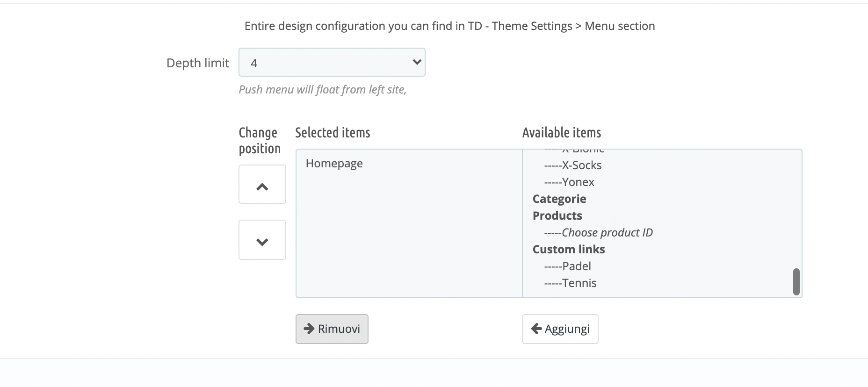Select the Products group entry

pyautogui.click(x=557, y=216)
